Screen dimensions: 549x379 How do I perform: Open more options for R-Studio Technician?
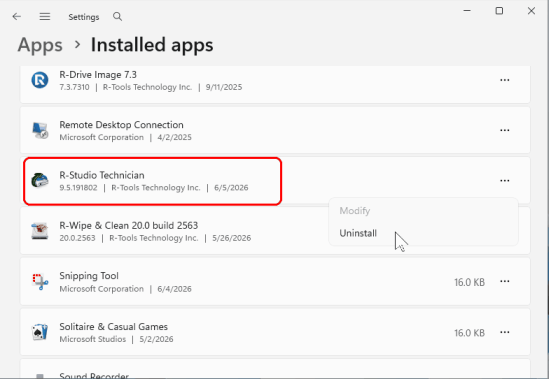505,181
